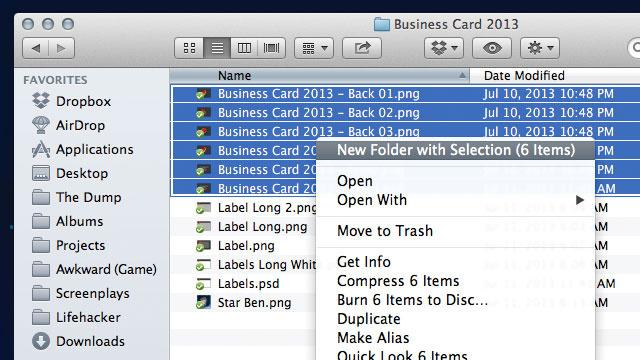Switch to list view
The image size is (640, 360).
tap(217, 48)
